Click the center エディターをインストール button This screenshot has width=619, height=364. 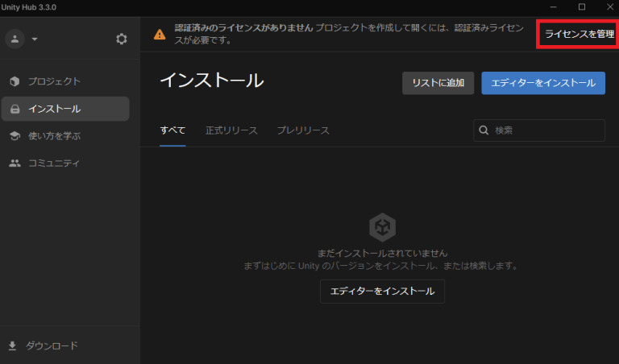point(382,292)
